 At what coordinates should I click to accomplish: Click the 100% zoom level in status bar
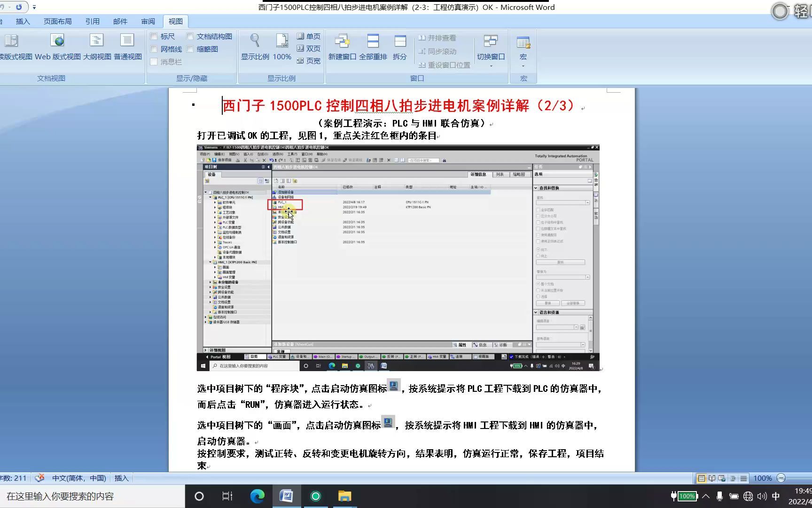click(x=763, y=478)
